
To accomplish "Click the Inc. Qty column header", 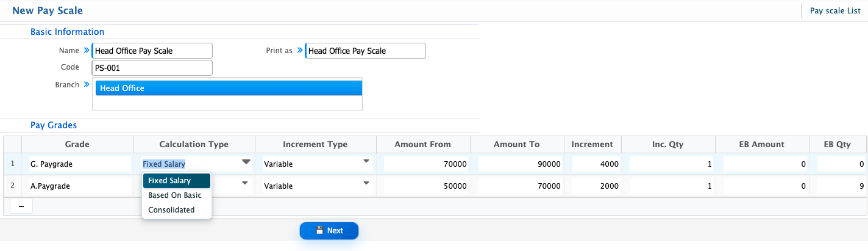I will (668, 144).
